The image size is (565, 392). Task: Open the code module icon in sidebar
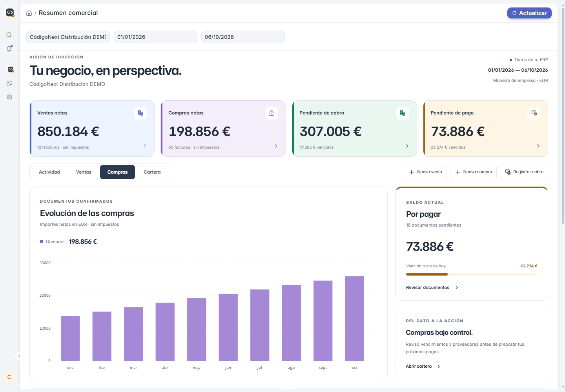pyautogui.click(x=10, y=69)
